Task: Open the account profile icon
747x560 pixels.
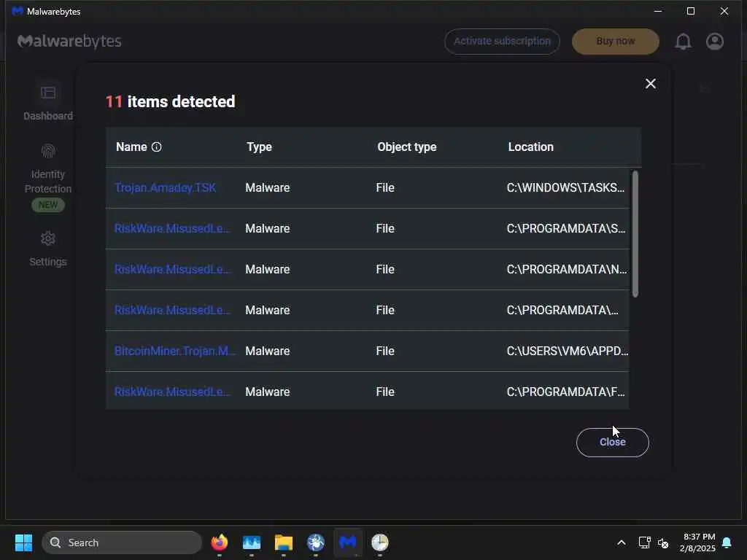Action: [715, 42]
